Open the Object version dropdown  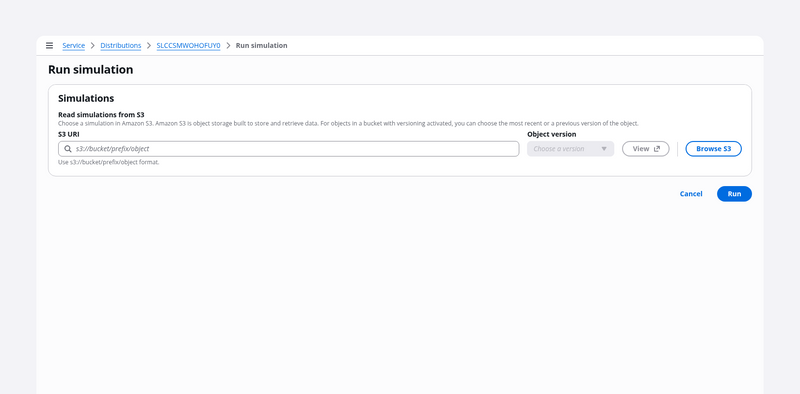tap(570, 149)
